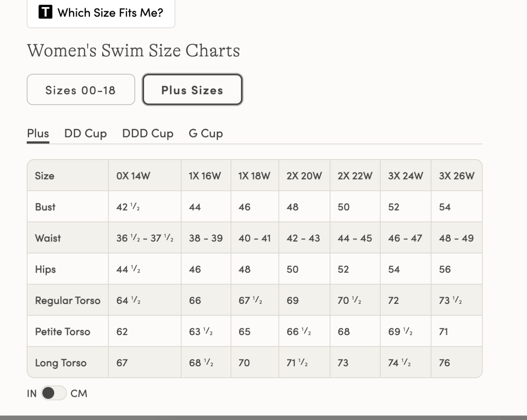Switch to the DD Cup tab

[85, 134]
